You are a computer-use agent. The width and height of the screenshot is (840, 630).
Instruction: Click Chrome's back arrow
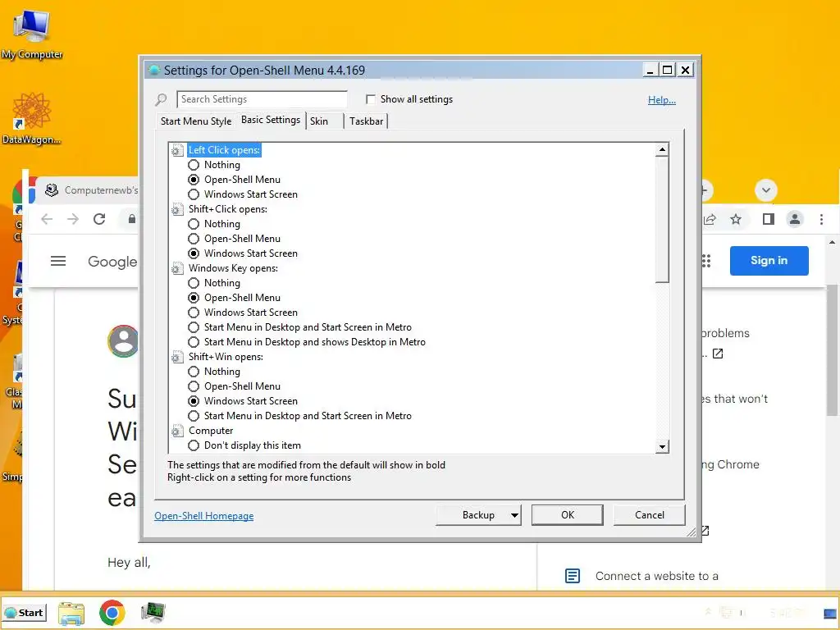[47, 219]
